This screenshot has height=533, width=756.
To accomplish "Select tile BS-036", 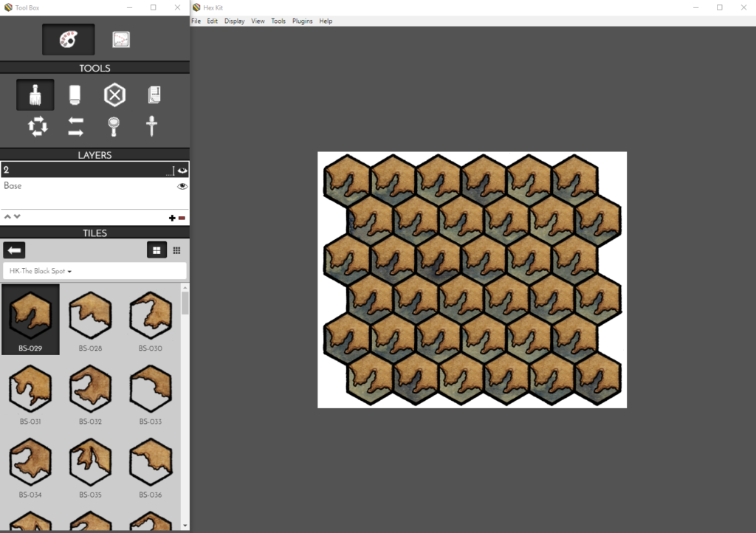I will (x=151, y=467).
